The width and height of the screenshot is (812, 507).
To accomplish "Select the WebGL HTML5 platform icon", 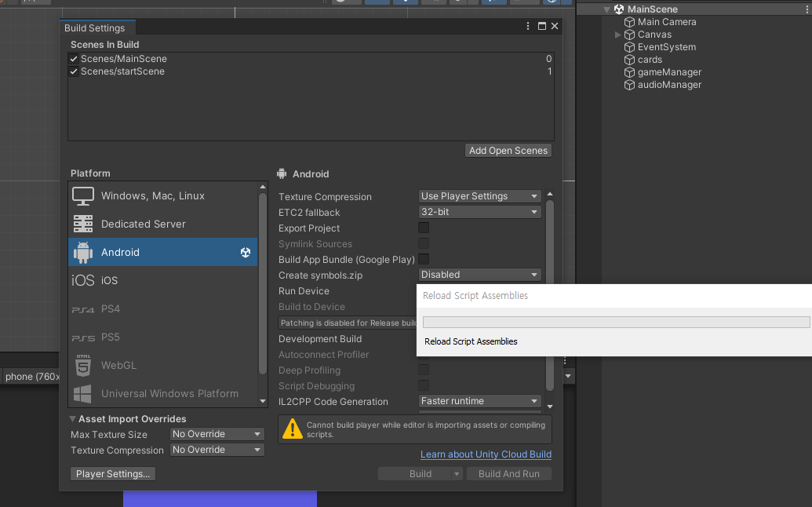I will (83, 365).
